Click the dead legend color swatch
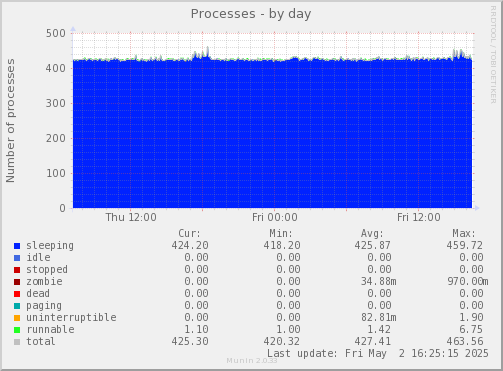The height and width of the screenshot is (371, 503). point(17,294)
